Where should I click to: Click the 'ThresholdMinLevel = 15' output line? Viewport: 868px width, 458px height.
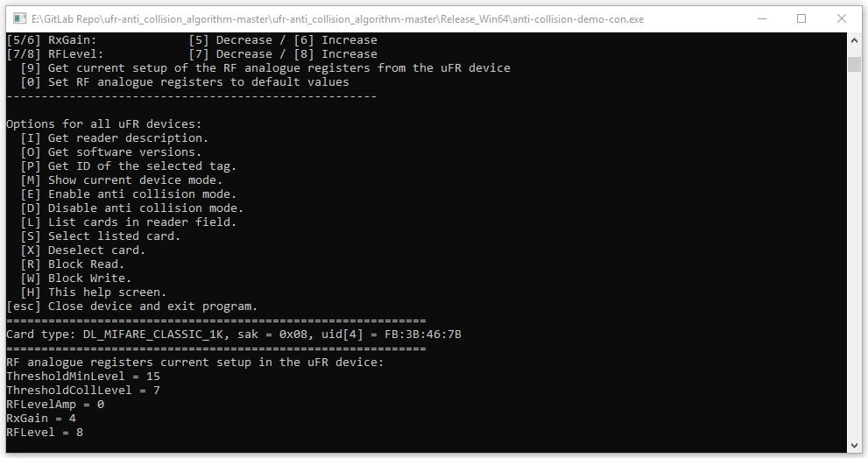[83, 377]
